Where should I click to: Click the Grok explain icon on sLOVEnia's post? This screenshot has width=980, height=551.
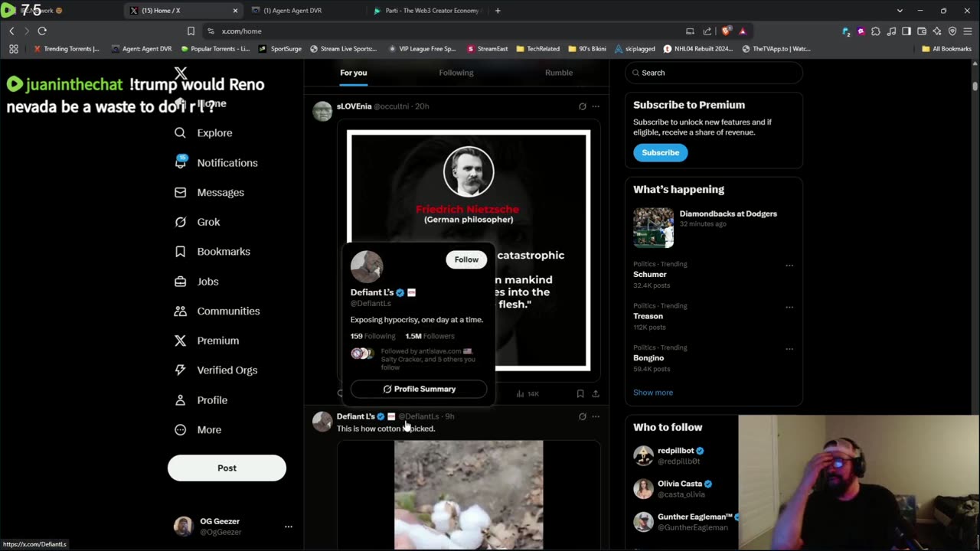click(582, 106)
